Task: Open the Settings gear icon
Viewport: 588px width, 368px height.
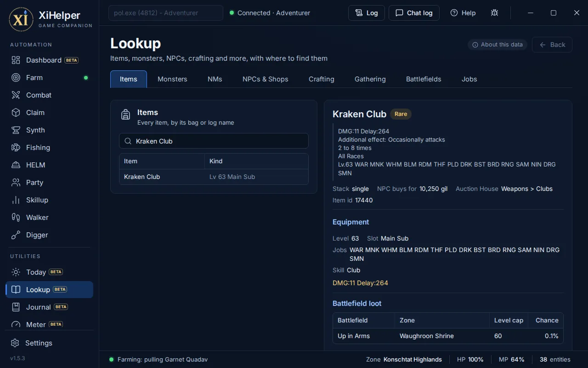Action: [x=15, y=343]
